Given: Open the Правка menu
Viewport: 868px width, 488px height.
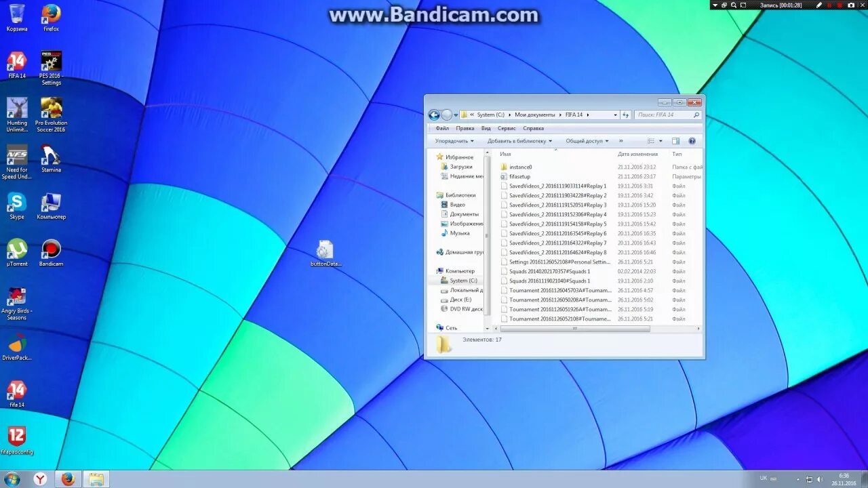Looking at the screenshot, I should click(x=465, y=128).
